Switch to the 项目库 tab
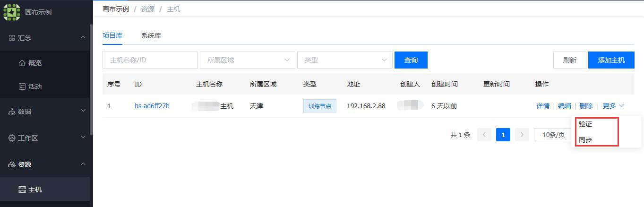Viewport: 644px width, 207px height. (x=112, y=35)
